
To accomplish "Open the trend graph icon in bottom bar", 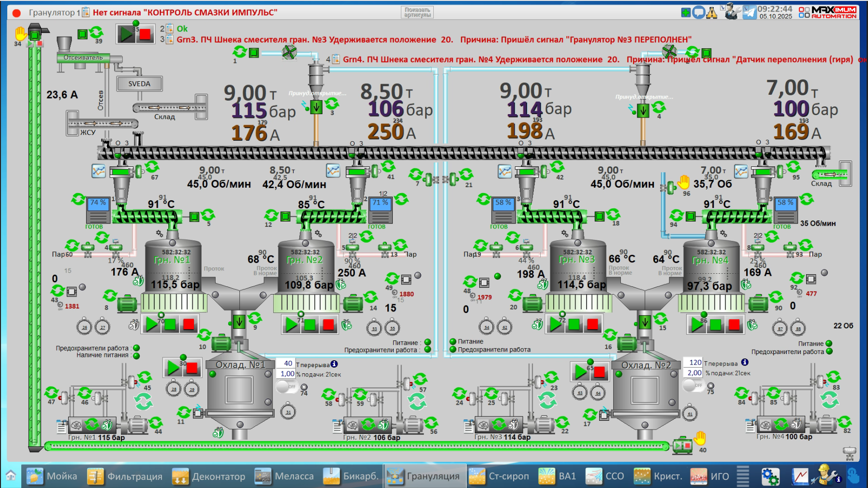I will coord(800,476).
